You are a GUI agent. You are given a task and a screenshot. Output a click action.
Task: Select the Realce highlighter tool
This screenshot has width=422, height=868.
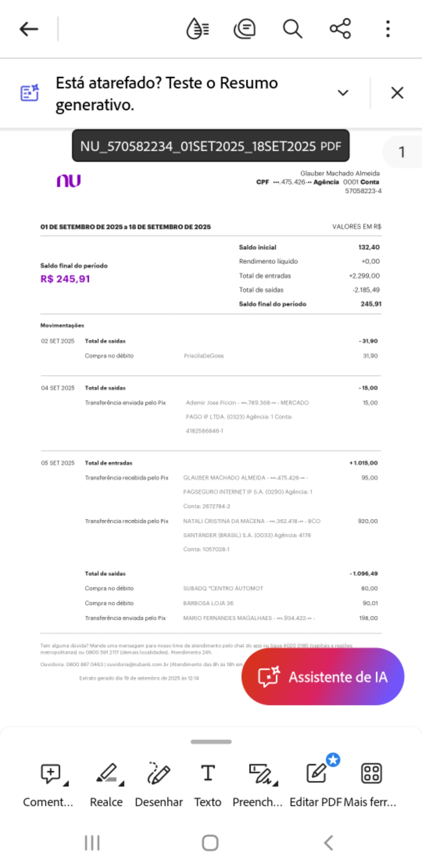tap(107, 773)
